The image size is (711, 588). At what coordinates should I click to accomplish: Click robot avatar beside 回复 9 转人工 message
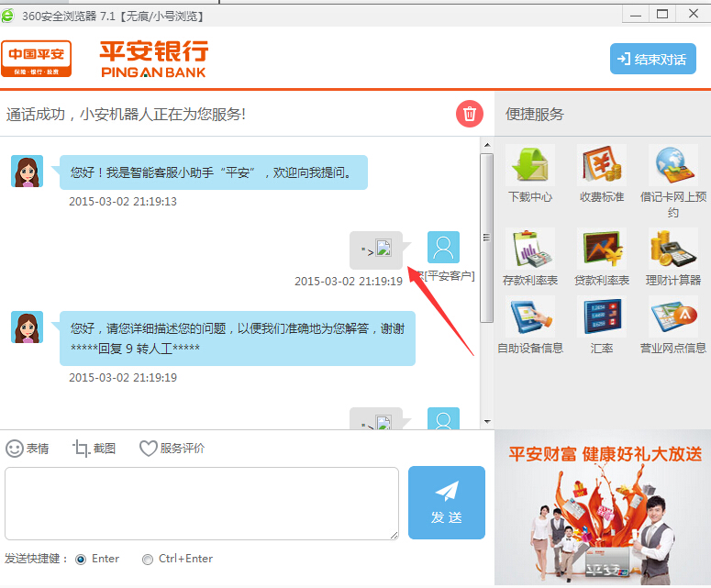coord(28,327)
